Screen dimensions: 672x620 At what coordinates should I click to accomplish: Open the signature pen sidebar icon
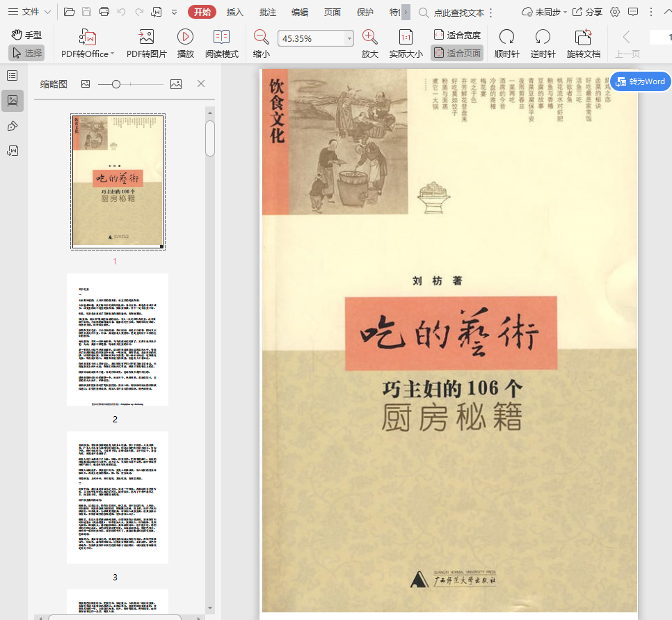(12, 126)
